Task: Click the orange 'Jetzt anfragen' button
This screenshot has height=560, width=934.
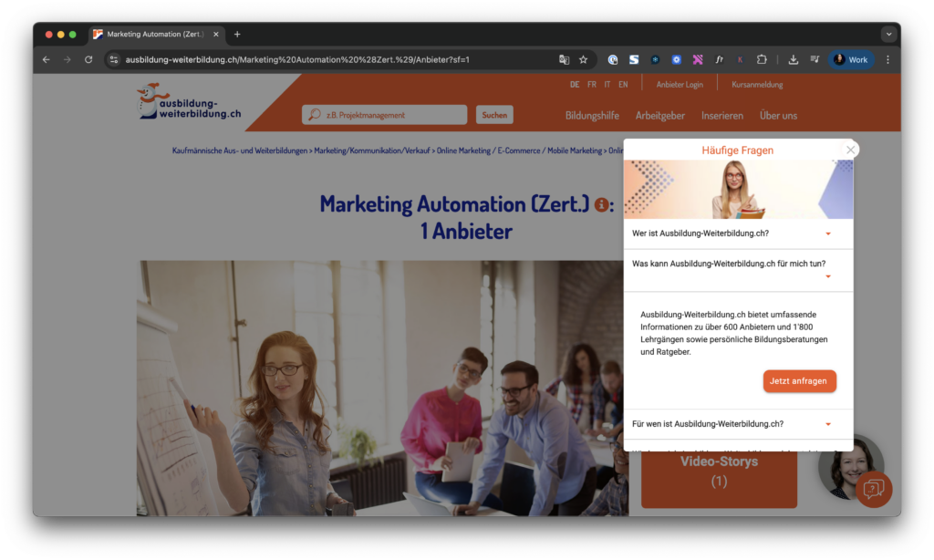Action: (x=799, y=381)
